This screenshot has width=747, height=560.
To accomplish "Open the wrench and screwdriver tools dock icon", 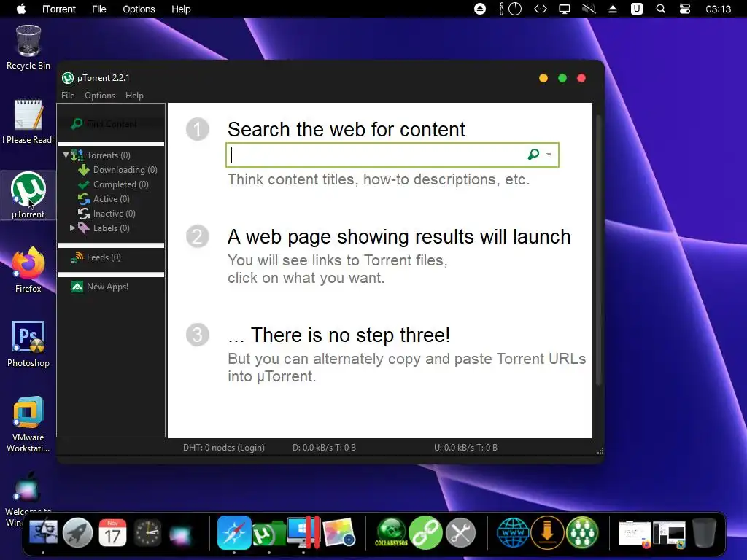I will [x=461, y=532].
